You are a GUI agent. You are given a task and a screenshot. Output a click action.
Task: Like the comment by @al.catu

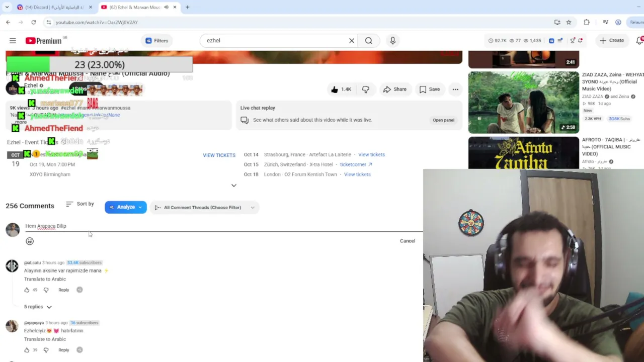point(27,290)
